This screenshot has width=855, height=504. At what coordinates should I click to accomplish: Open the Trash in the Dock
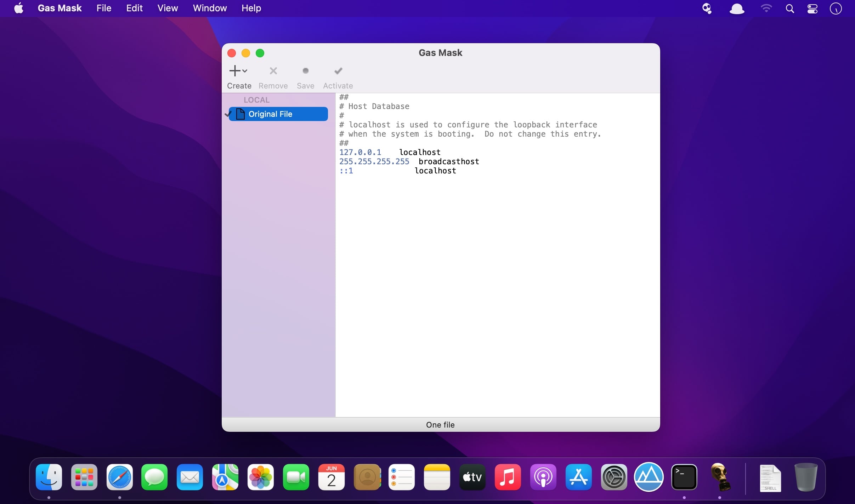coord(806,477)
